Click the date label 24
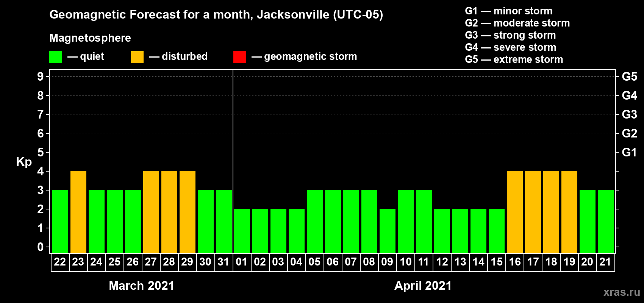Viewport: 644px width, 303px height. 96,262
